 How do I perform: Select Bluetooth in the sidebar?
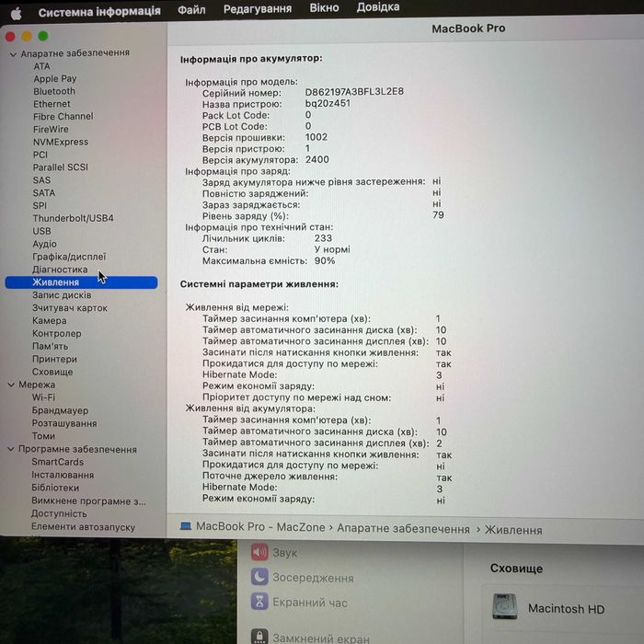(54, 91)
